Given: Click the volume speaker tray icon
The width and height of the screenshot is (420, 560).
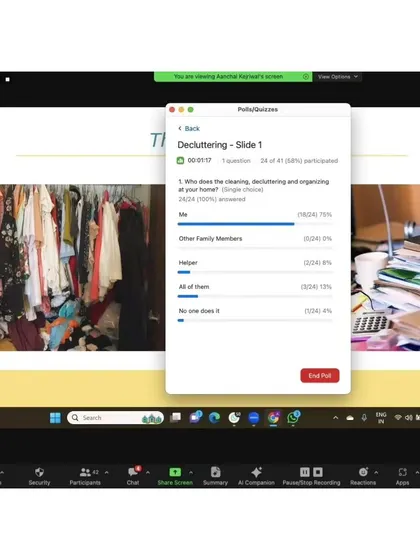Looking at the screenshot, I should 409,418.
